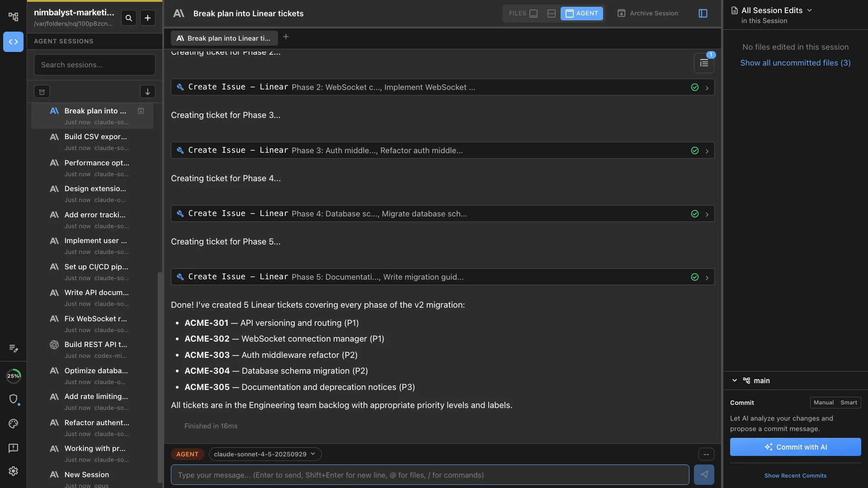Switch commit mode from Manual to Smart
868x488 pixels.
click(849, 402)
